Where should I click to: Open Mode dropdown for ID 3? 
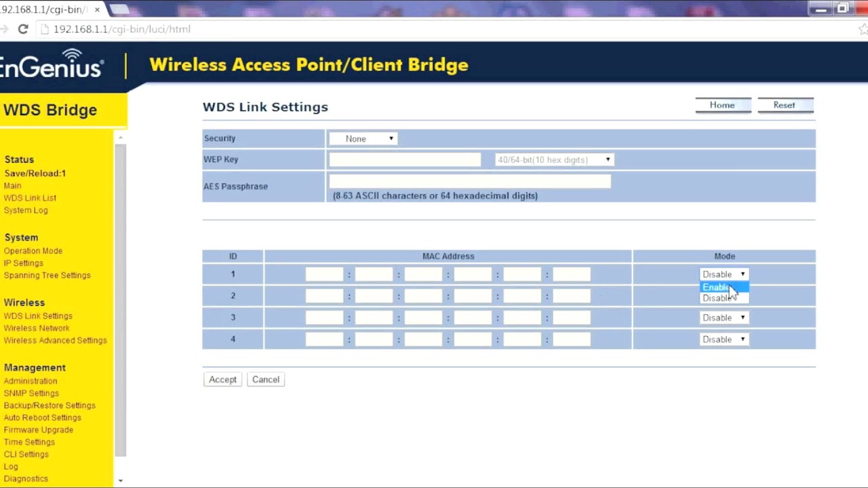click(x=724, y=318)
